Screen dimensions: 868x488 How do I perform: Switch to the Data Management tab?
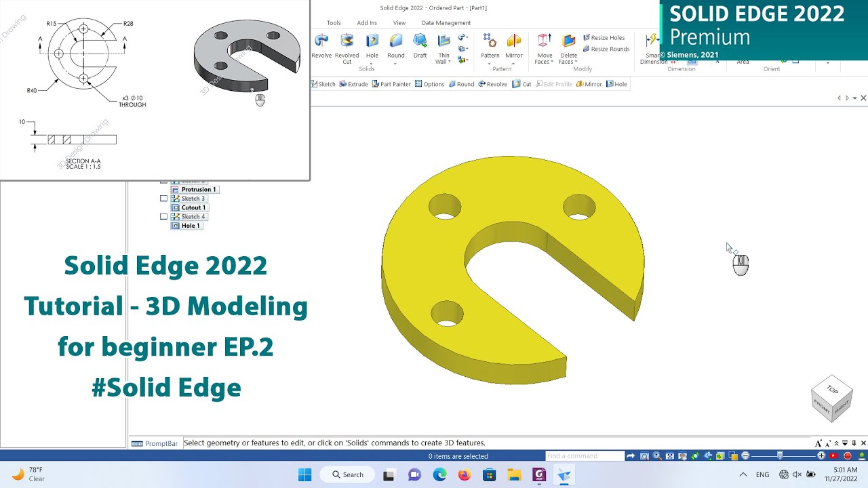click(446, 23)
